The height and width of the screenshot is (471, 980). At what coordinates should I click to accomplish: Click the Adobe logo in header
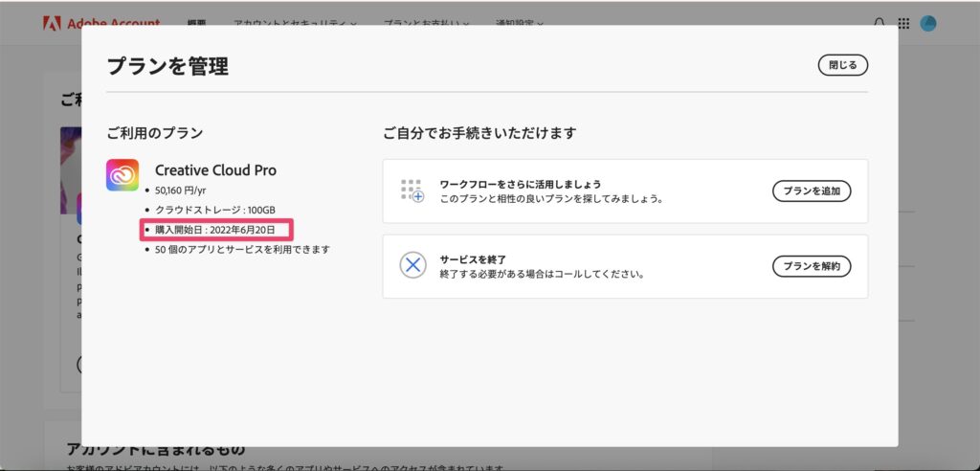(52, 23)
